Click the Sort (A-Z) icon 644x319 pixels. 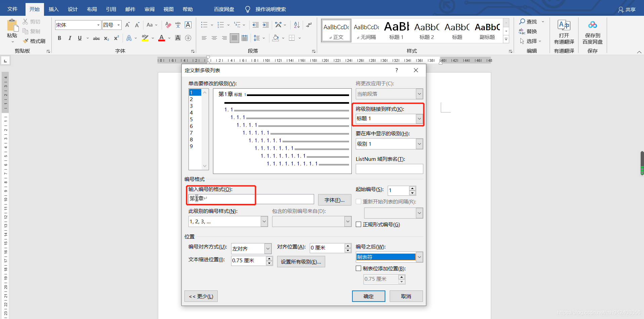[297, 25]
